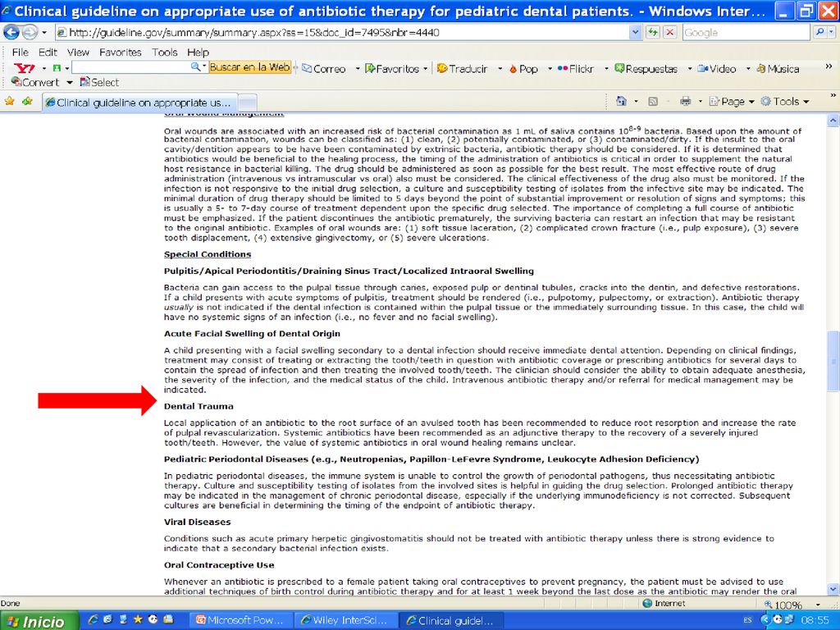The image size is (840, 630).
Task: Click the page vertical scrollbar thumb
Action: click(x=833, y=361)
